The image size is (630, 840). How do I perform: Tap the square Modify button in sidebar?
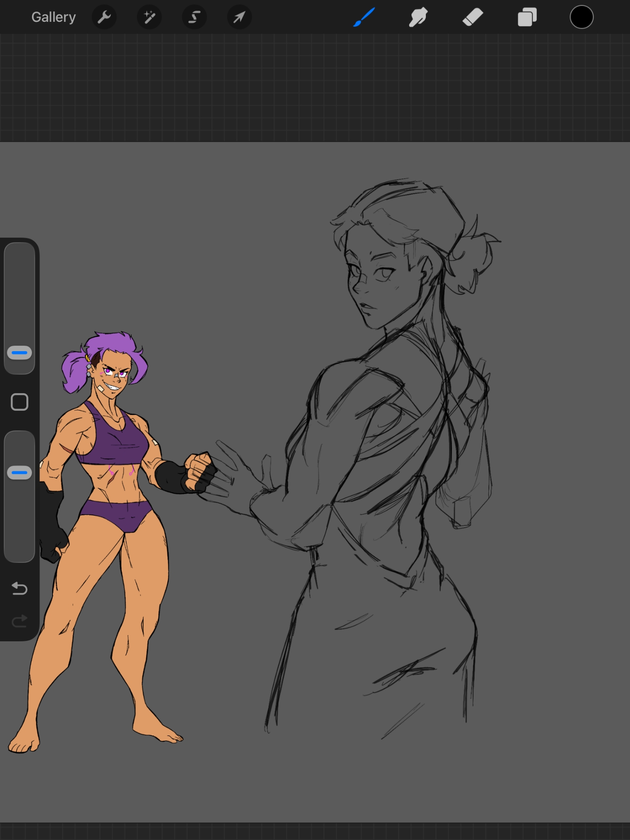[19, 402]
